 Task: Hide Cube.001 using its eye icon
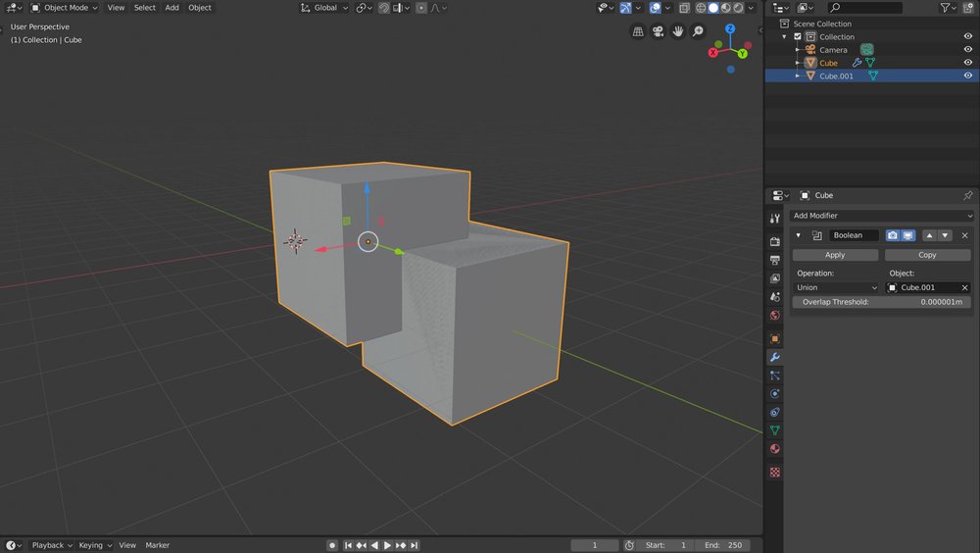pos(968,75)
